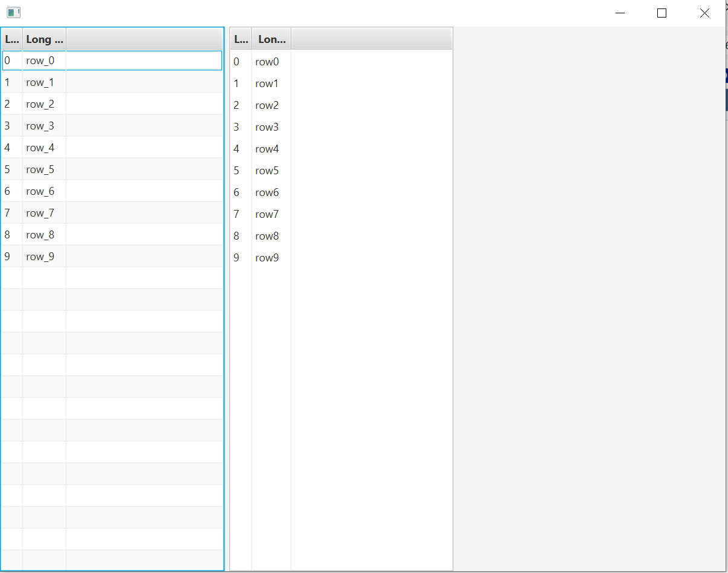Screen dimensions: 728x573
Task: Maximize the application window
Action: coord(661,13)
